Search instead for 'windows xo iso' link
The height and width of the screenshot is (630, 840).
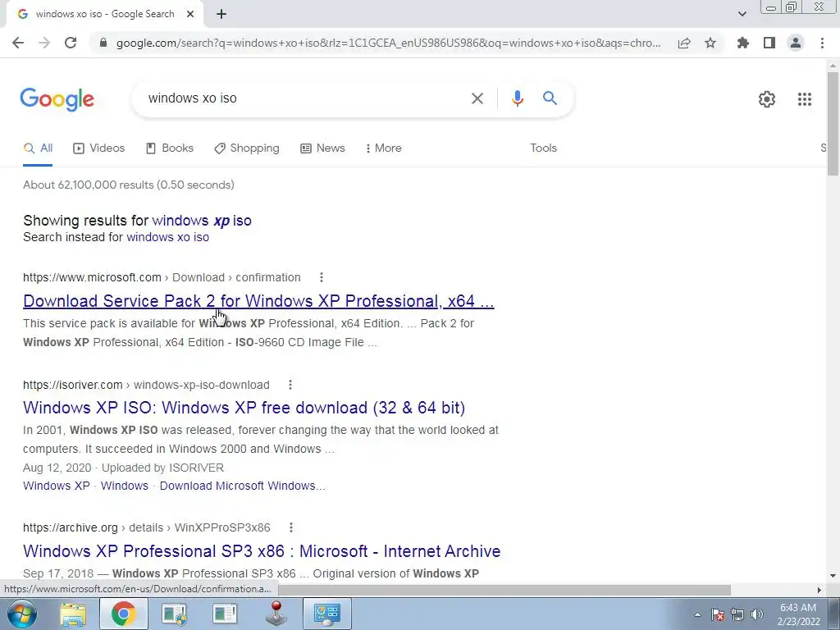click(x=167, y=237)
